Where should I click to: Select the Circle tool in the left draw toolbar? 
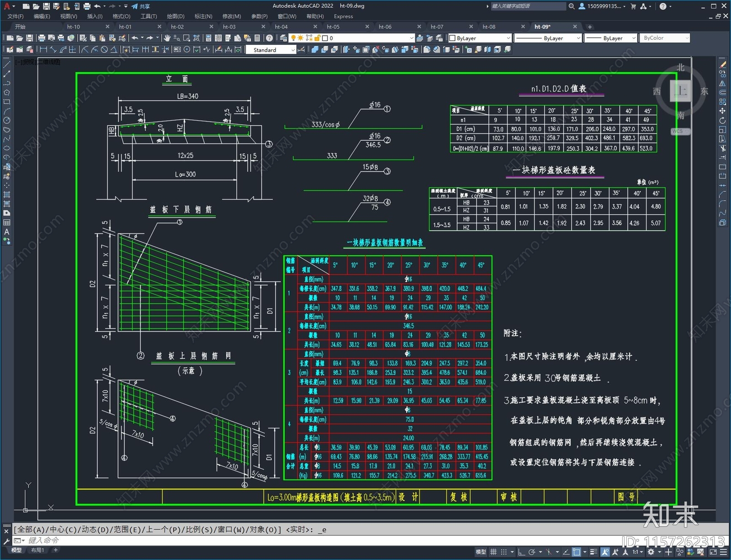pos(7,121)
